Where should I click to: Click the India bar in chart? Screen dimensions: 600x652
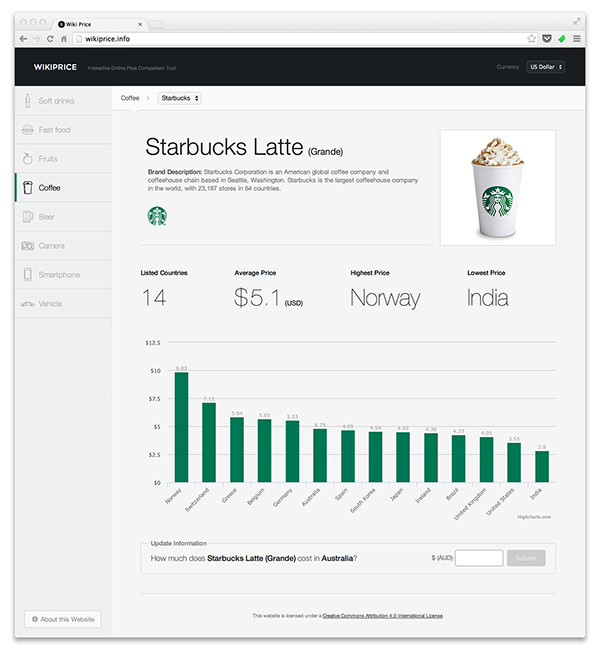542,467
